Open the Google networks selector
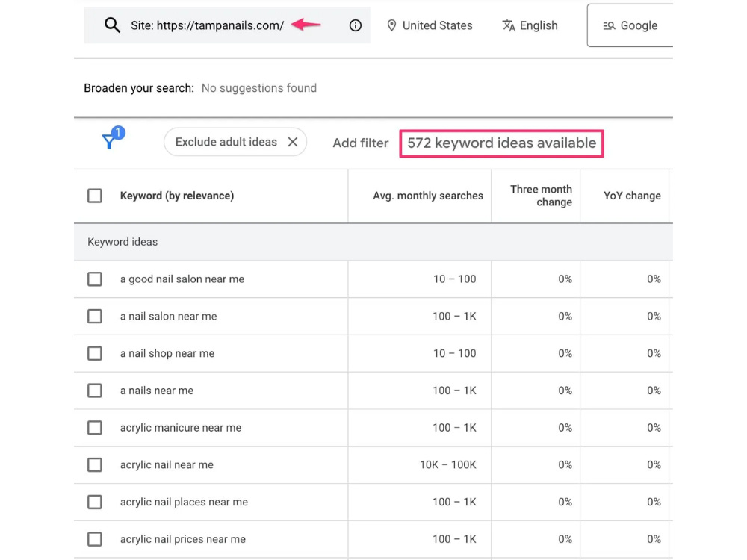 tap(630, 25)
